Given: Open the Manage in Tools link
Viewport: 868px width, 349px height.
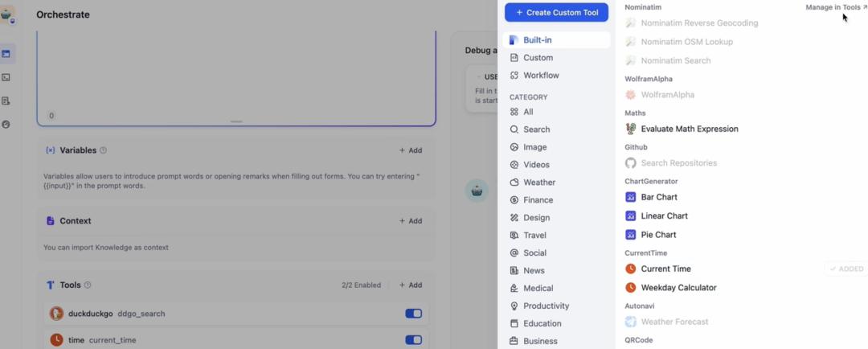Looking at the screenshot, I should [x=836, y=7].
